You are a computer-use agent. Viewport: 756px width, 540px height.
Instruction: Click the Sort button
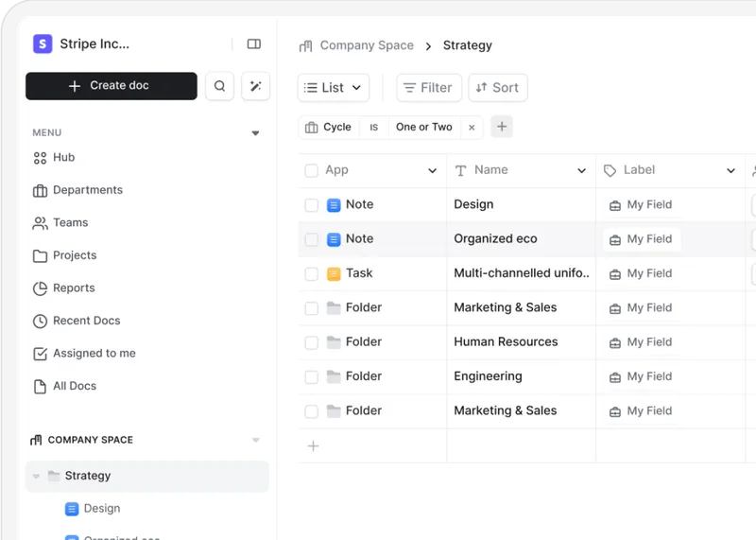(x=498, y=88)
